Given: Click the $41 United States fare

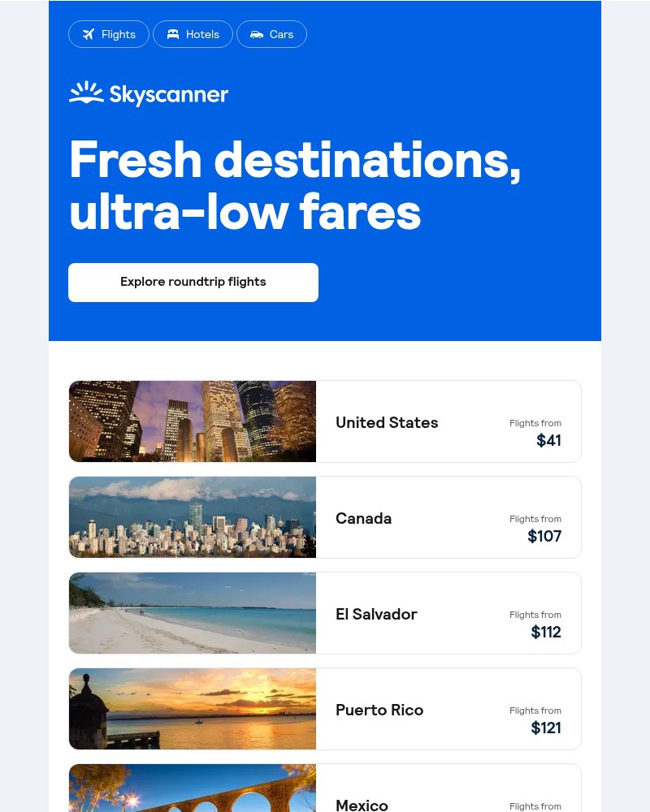Looking at the screenshot, I should click(548, 440).
